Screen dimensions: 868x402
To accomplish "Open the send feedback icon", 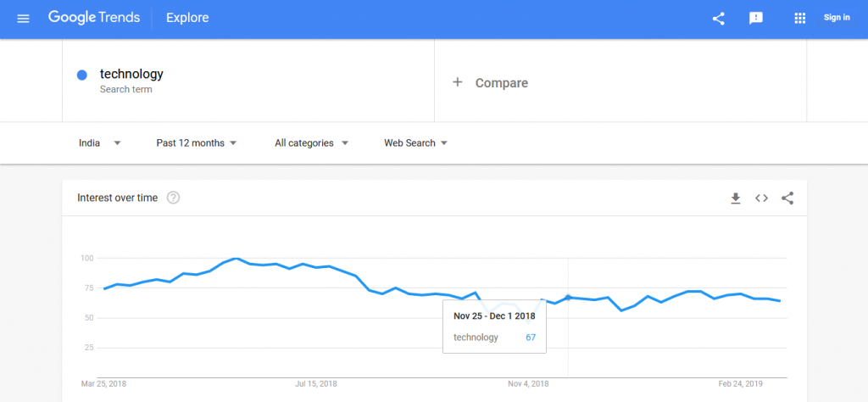I will tap(755, 19).
